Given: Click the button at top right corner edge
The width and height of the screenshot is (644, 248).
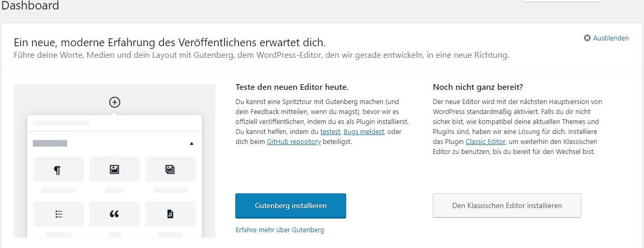Looking at the screenshot, I should [560, 1].
